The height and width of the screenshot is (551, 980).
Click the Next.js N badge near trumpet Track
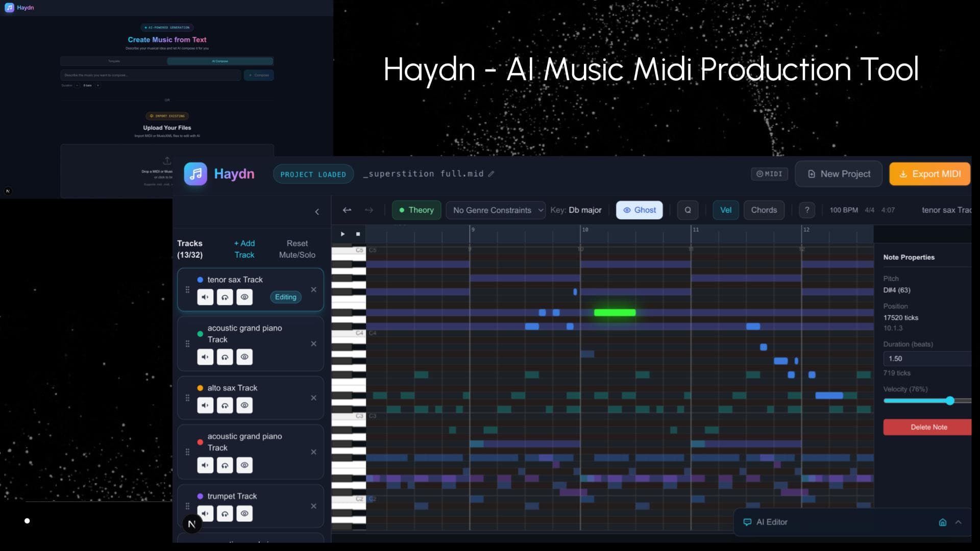coord(192,524)
